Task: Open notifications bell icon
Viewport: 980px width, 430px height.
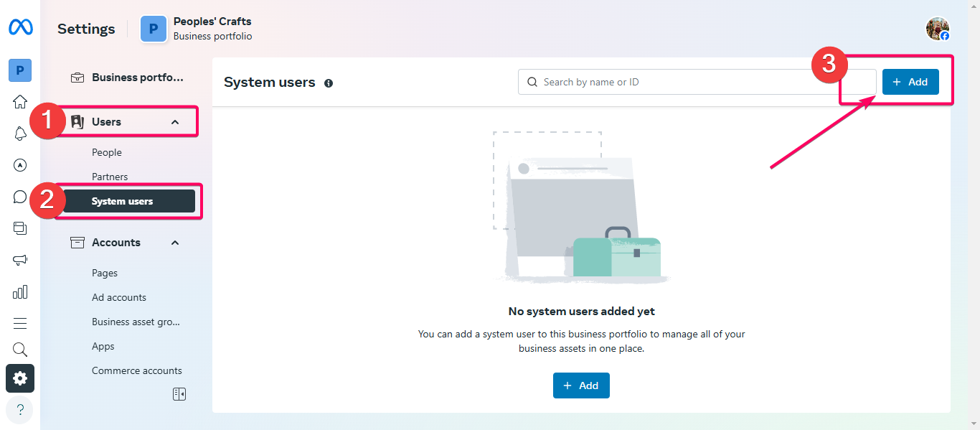Action: point(20,134)
